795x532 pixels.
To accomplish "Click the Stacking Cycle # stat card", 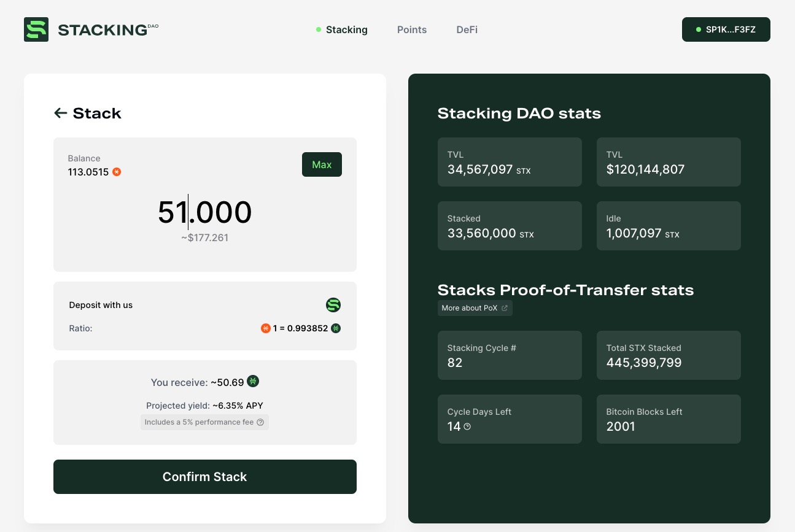I will [x=510, y=355].
